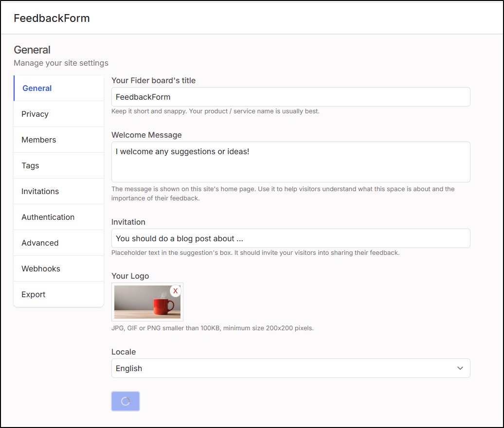Click the 'Your Logo' label

coord(130,276)
